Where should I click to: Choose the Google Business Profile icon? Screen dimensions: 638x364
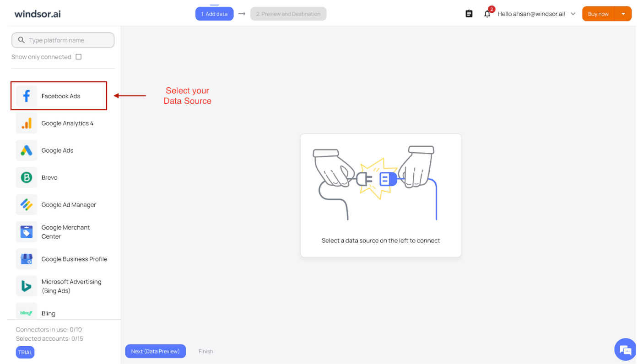(27, 259)
